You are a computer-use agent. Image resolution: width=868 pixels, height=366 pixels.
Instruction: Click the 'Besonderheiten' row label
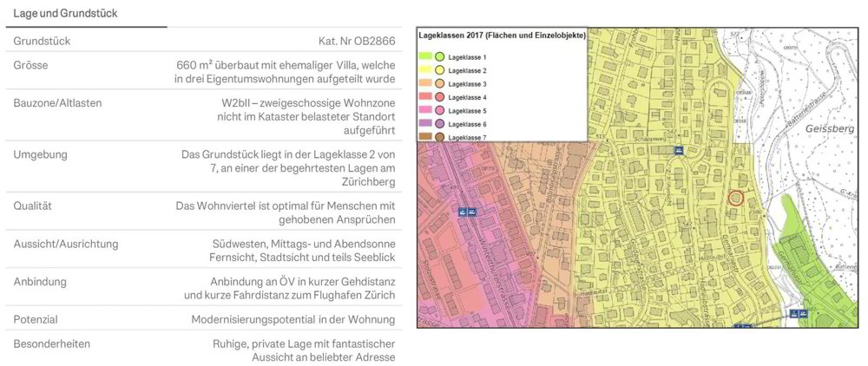(x=51, y=343)
